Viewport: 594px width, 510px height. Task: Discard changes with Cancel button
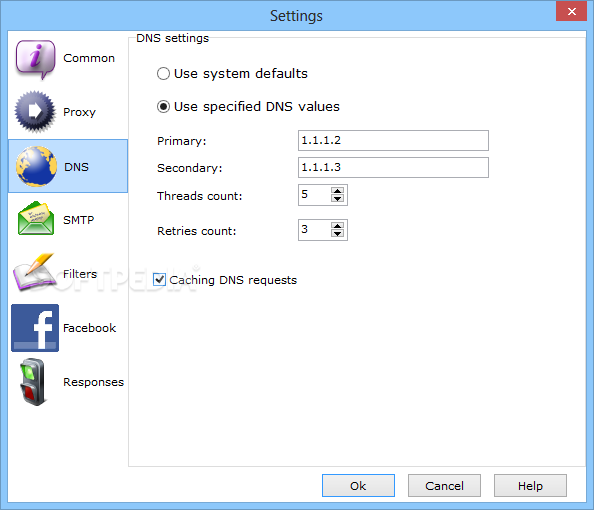pos(444,485)
